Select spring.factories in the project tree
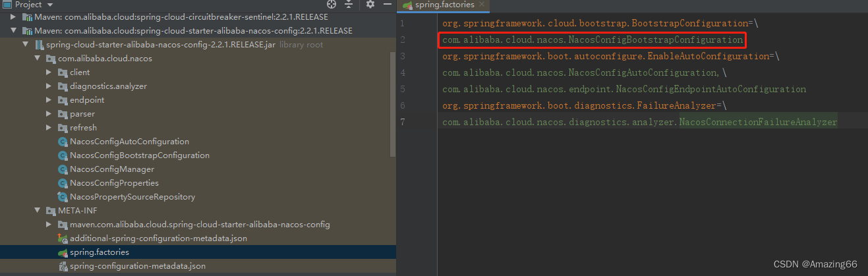The height and width of the screenshot is (276, 868). pos(99,252)
